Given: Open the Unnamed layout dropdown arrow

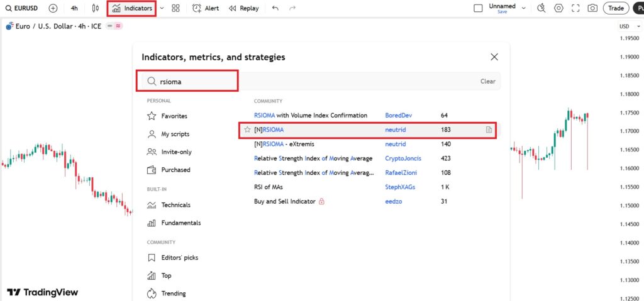Looking at the screenshot, I should (524, 8).
